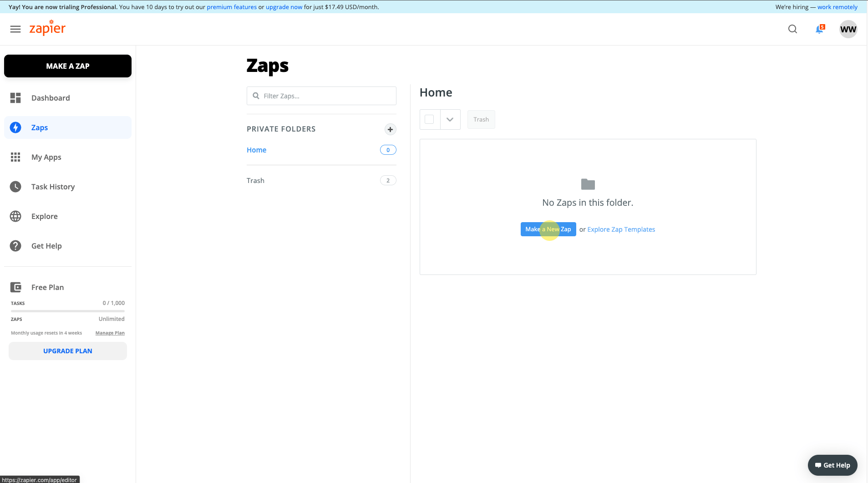Image resolution: width=868 pixels, height=483 pixels.
Task: Click the UPGRADE PLAN button
Action: pos(68,351)
